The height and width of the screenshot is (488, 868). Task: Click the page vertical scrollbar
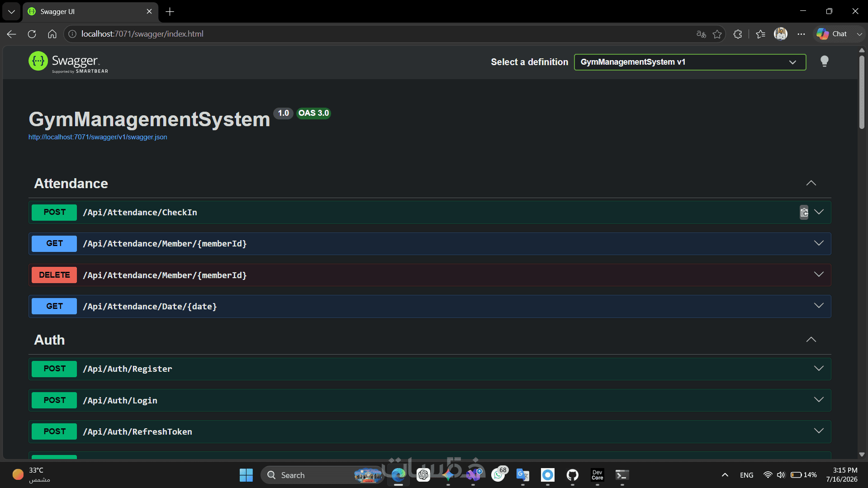(x=862, y=93)
